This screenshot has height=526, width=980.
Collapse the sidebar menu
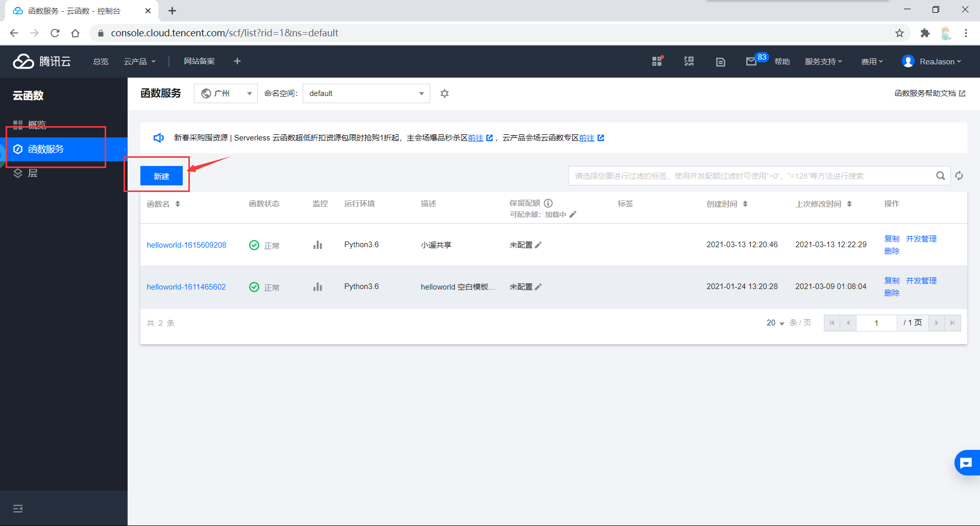[x=18, y=509]
